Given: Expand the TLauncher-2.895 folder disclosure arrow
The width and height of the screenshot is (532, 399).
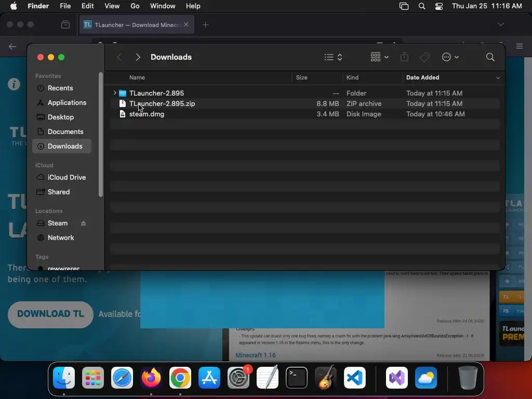Looking at the screenshot, I should pyautogui.click(x=115, y=92).
